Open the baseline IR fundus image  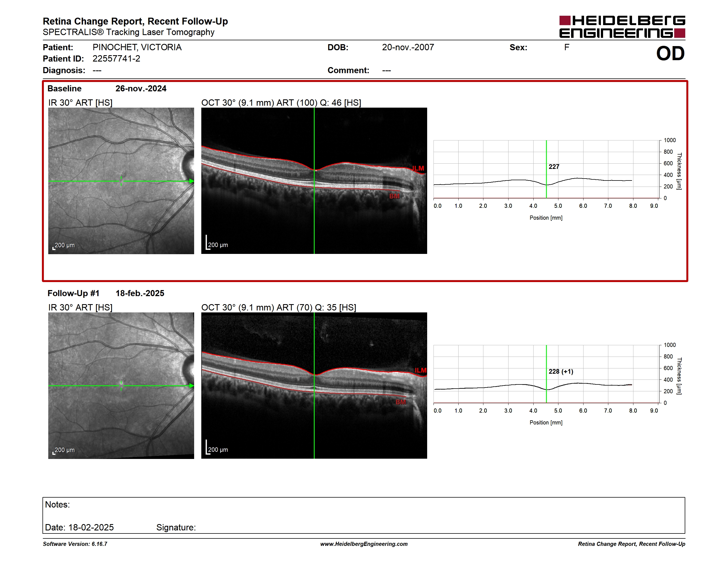(x=121, y=181)
